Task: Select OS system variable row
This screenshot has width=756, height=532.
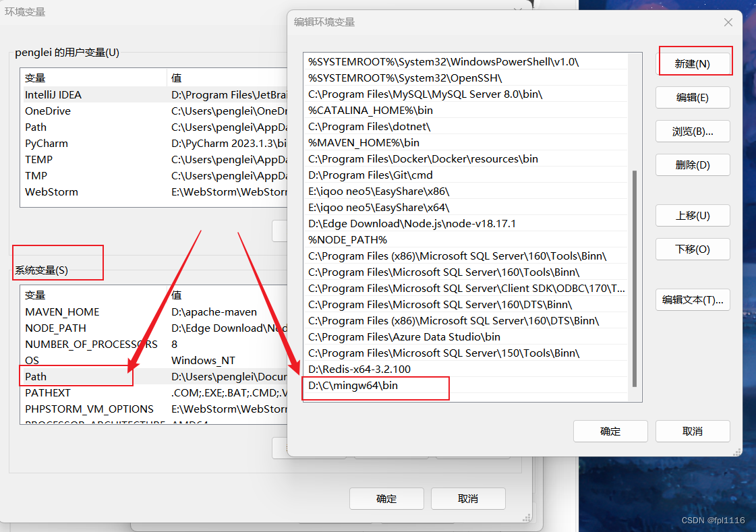Action: point(156,361)
